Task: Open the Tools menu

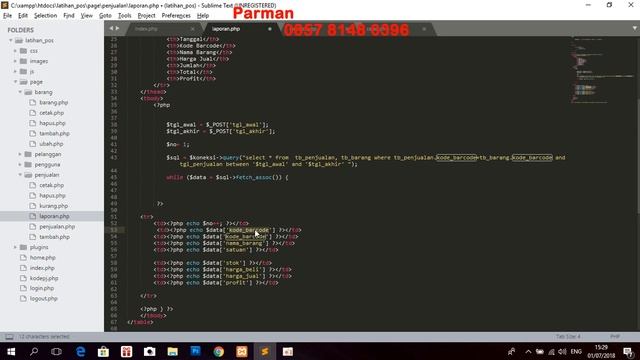Action: 124,16
